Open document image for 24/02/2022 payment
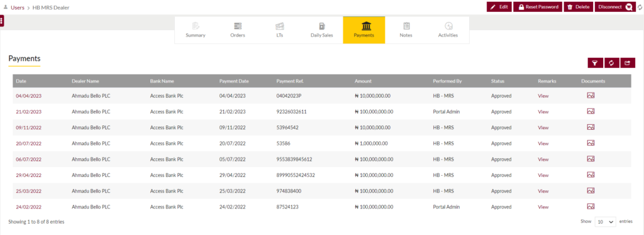The image size is (644, 235). 591,207
